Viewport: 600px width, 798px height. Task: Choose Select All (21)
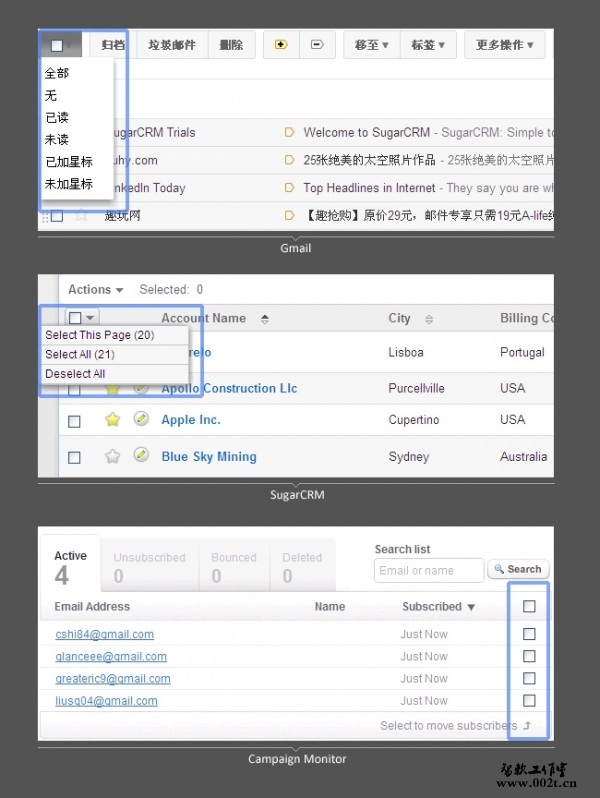click(x=115, y=354)
